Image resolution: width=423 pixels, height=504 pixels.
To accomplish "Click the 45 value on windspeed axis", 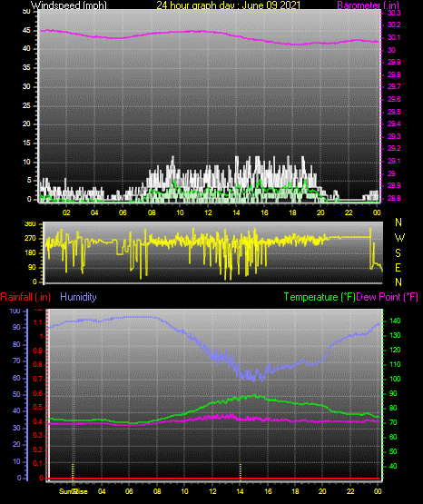I will click(26, 31).
